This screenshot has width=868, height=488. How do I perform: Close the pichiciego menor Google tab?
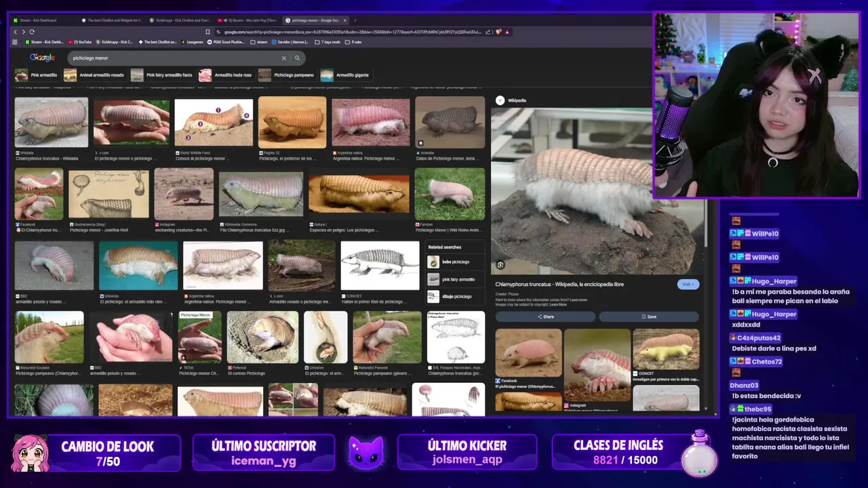(x=344, y=20)
